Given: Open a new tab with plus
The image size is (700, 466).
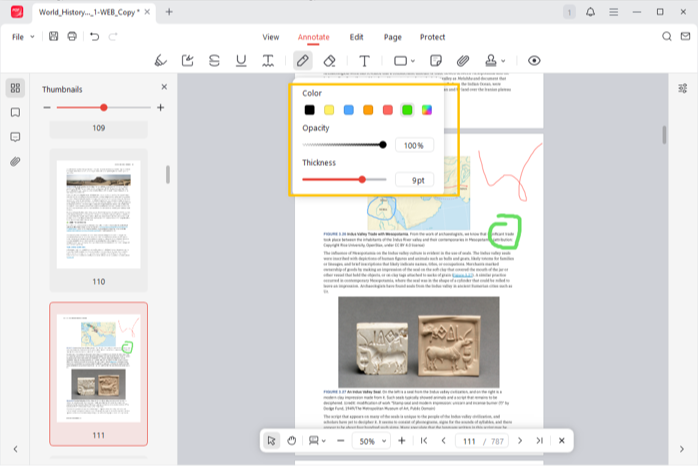Looking at the screenshot, I should [169, 12].
